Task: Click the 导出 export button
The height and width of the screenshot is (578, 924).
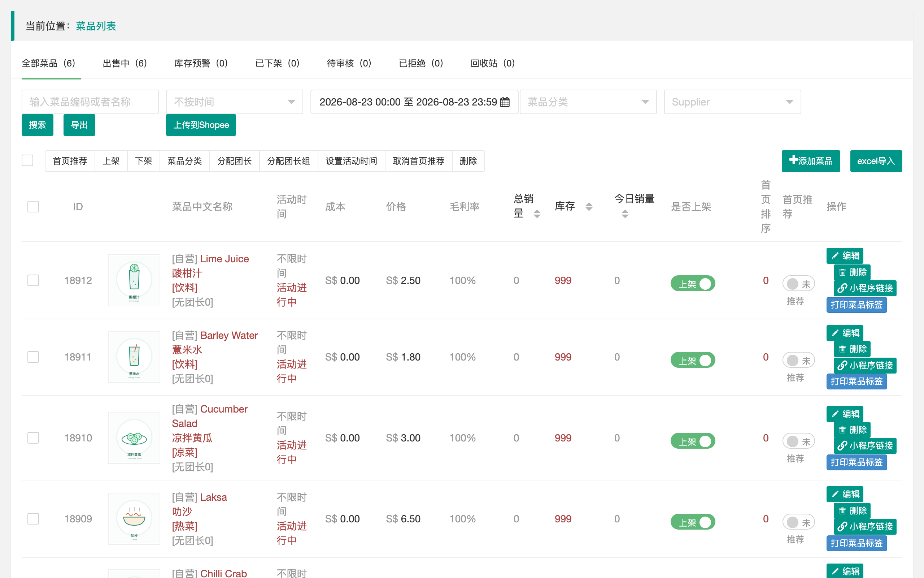Action: [x=79, y=125]
